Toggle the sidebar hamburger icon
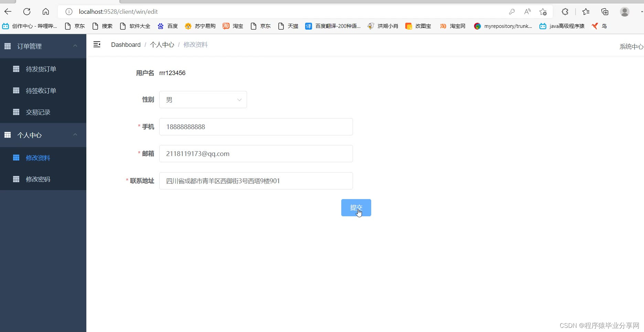Image resolution: width=644 pixels, height=332 pixels. click(x=97, y=44)
